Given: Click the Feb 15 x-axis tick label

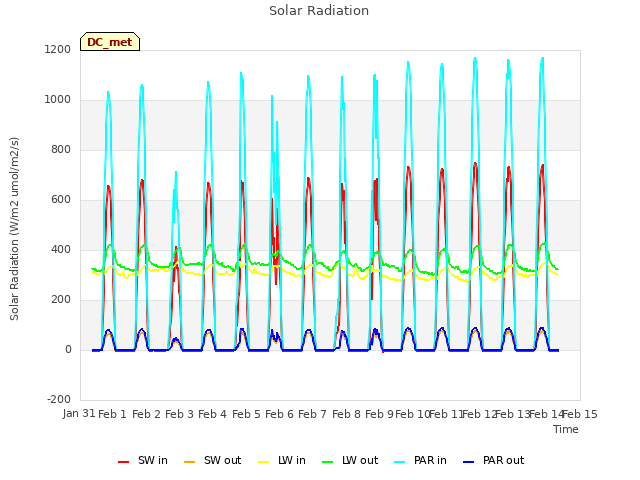Looking at the screenshot, I should 580,414.
